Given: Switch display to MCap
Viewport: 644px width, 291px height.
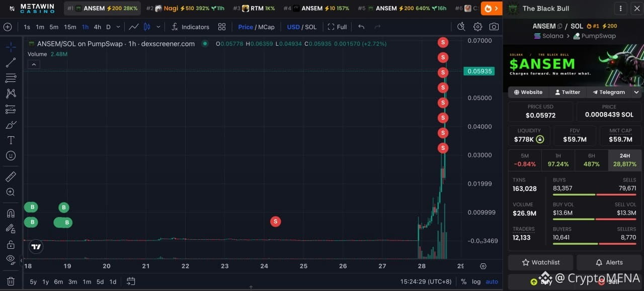Looking at the screenshot, I should tap(267, 27).
